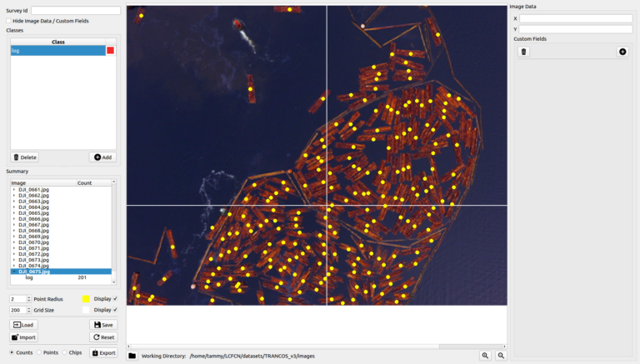Screen dimensions: 640x364
Task: Add a custom field with plus icon
Action: coord(622,52)
